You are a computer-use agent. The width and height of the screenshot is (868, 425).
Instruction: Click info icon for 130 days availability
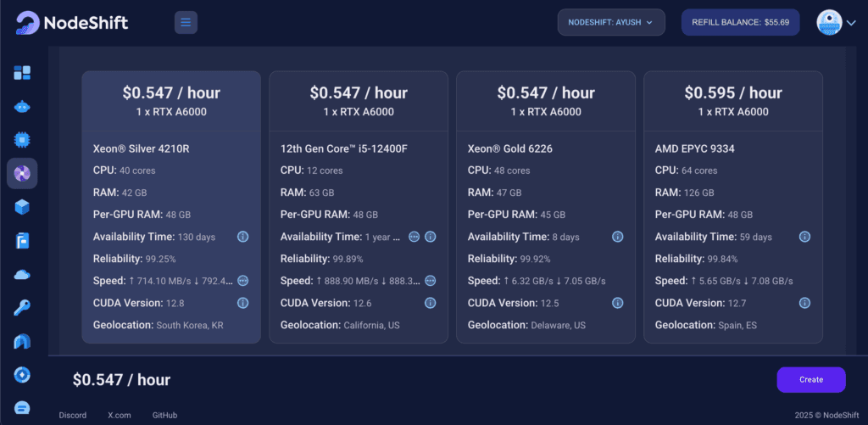pos(242,237)
